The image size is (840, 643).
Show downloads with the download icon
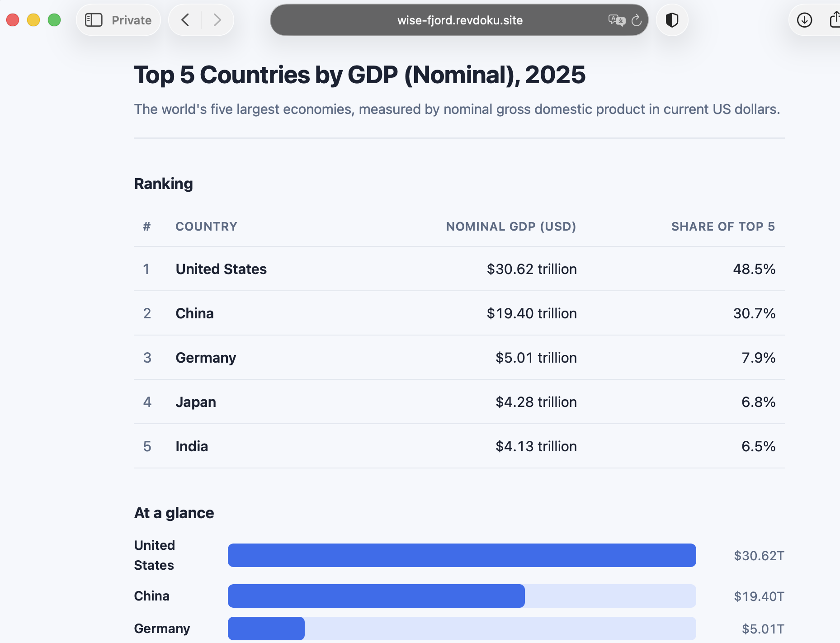coord(804,20)
